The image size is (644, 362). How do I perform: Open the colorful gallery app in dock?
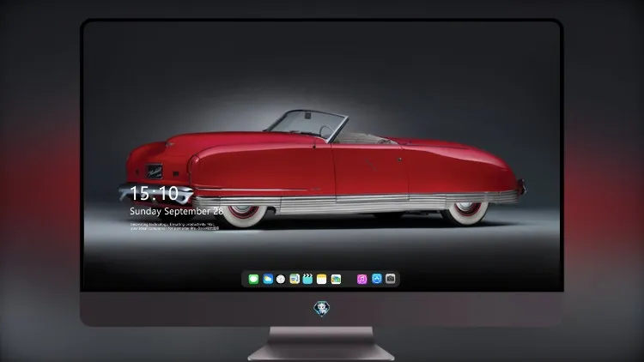click(336, 279)
